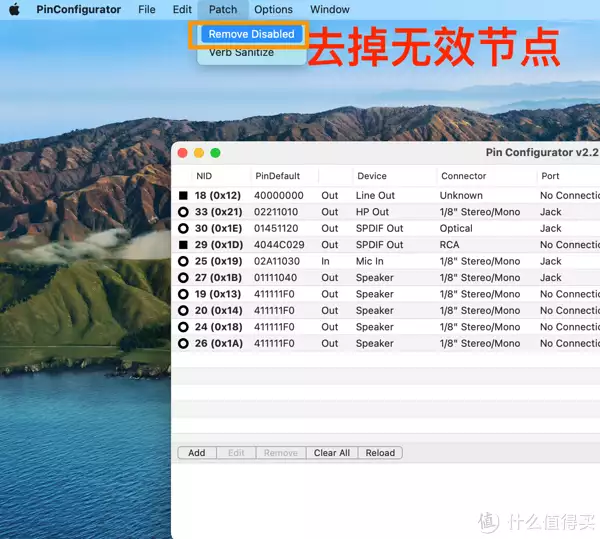Image resolution: width=600 pixels, height=539 pixels.
Task: Toggle the circle marker for node 33 (0x21)
Action: (x=183, y=212)
